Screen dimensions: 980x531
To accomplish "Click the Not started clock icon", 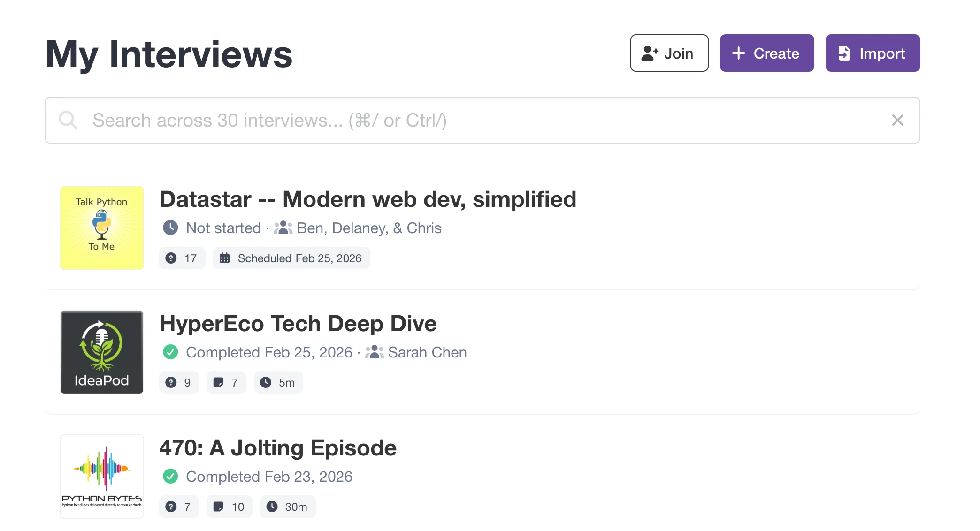I will [170, 228].
